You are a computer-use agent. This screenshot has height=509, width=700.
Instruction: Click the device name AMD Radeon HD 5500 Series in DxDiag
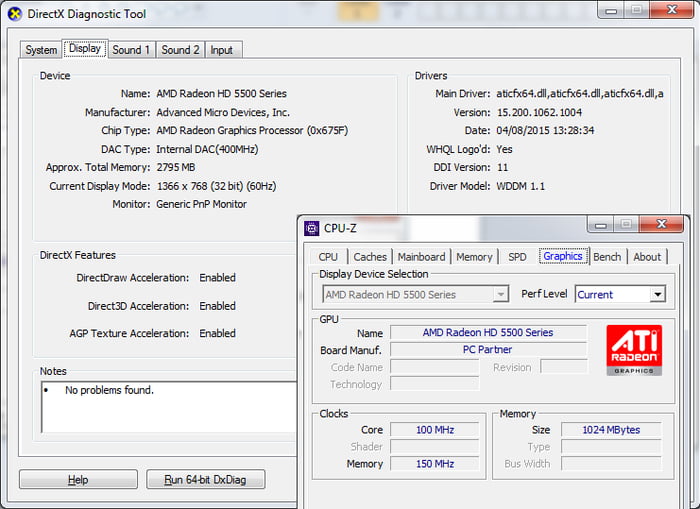(x=221, y=94)
